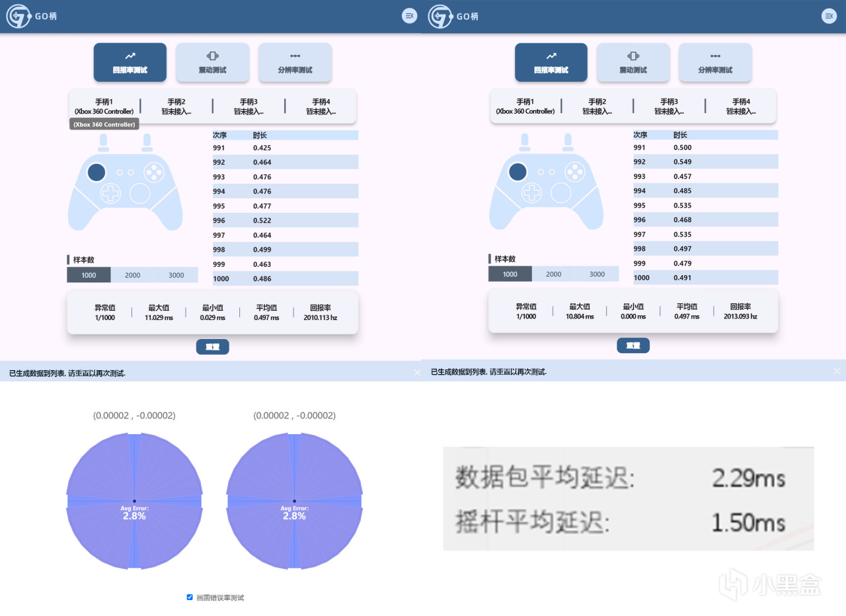This screenshot has height=616, width=846.
Task: Toggle the circle error rate test checkbox
Action: click(190, 597)
